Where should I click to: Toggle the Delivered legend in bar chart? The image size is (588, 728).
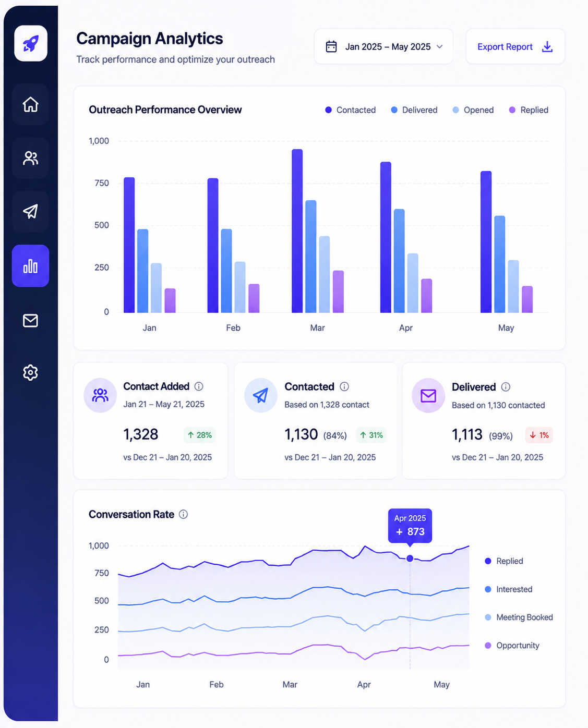(414, 110)
